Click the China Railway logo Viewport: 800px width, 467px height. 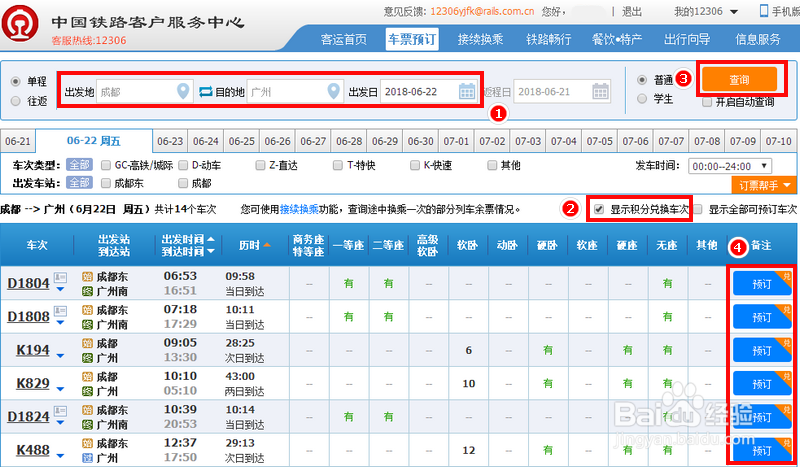pos(20,24)
